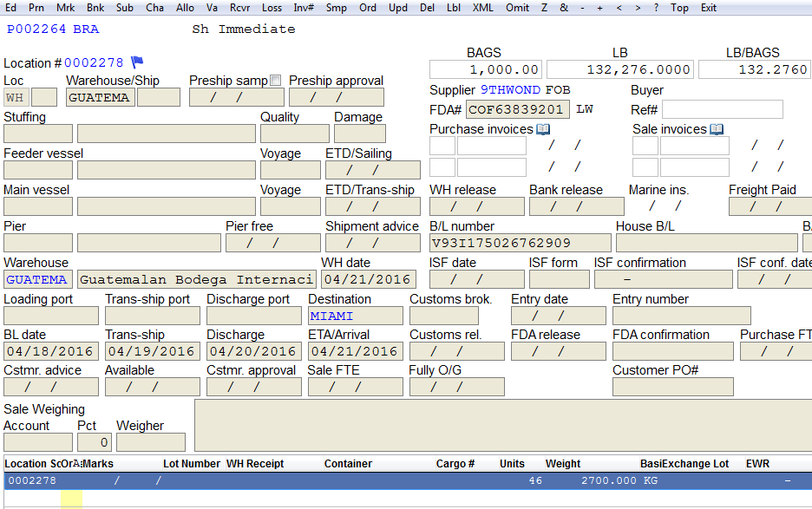
Task: Click the blue 0002278 location number link
Action: (x=94, y=62)
